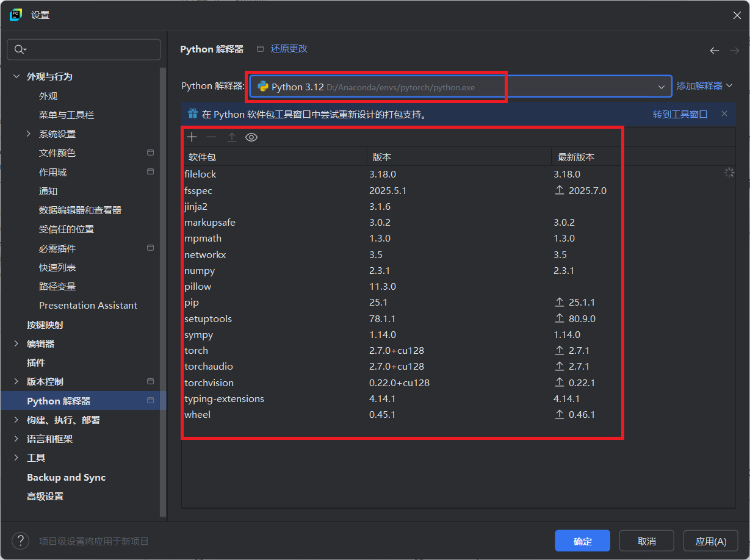
Task: Click upgrade arrow beside wheel 0.46.1
Action: (x=560, y=415)
